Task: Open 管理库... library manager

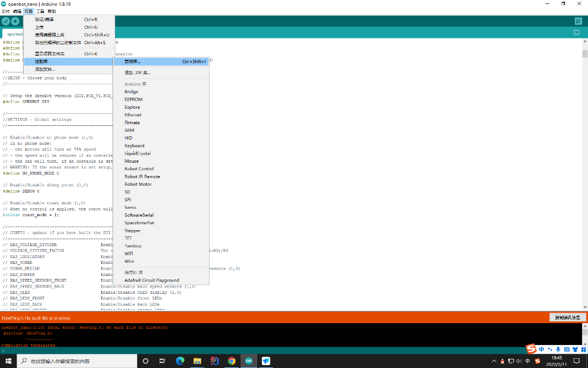Action: pyautogui.click(x=161, y=62)
